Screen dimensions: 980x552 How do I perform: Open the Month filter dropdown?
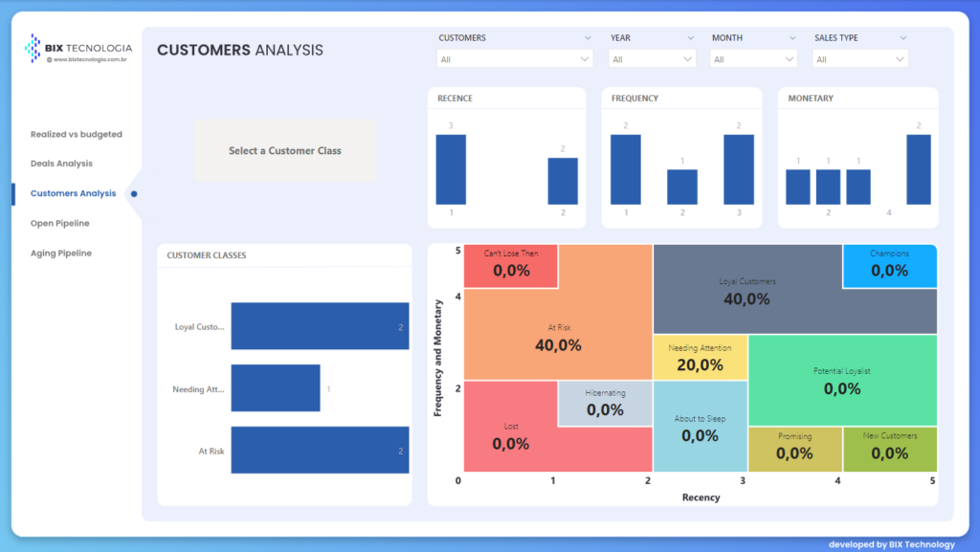tap(753, 59)
